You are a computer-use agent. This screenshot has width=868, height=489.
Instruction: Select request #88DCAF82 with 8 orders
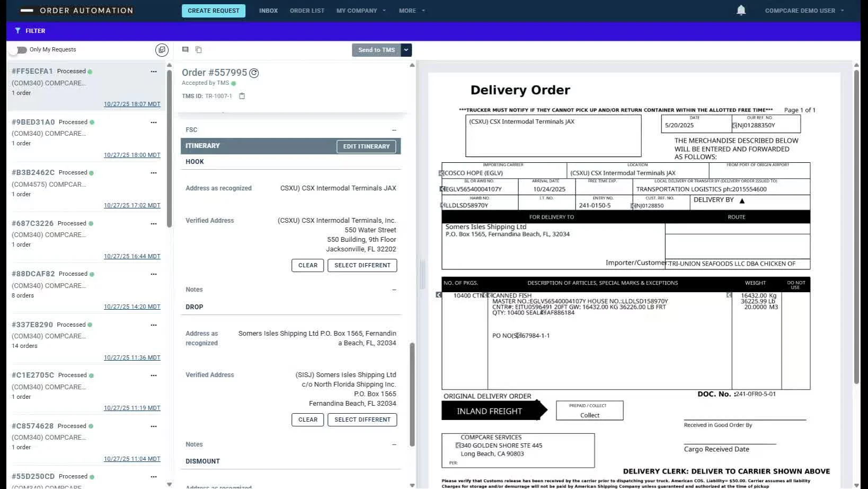pos(86,290)
